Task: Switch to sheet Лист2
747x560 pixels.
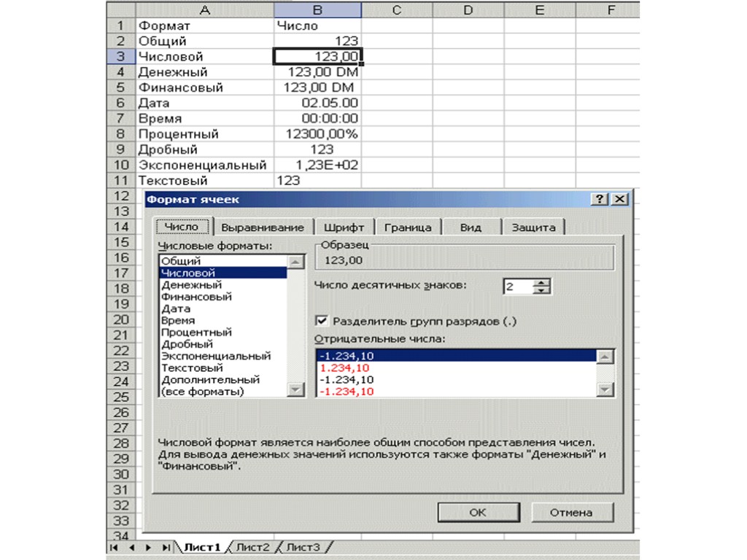Action: click(x=253, y=548)
